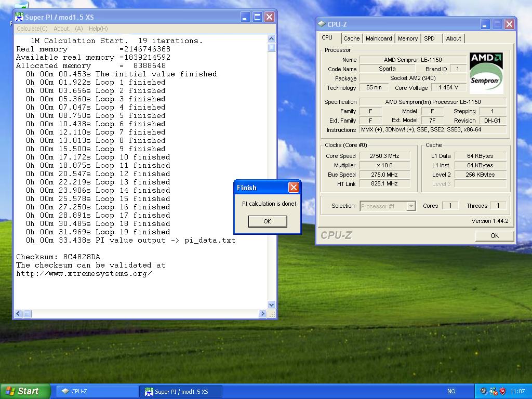
Task: Click the Multiplier value x 10.0
Action: 384,165
